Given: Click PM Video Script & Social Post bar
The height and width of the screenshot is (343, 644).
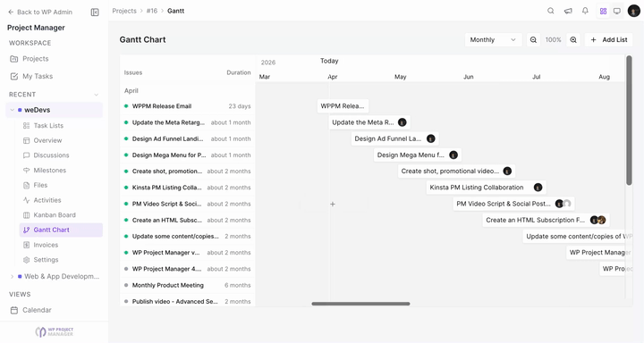Looking at the screenshot, I should 513,204.
